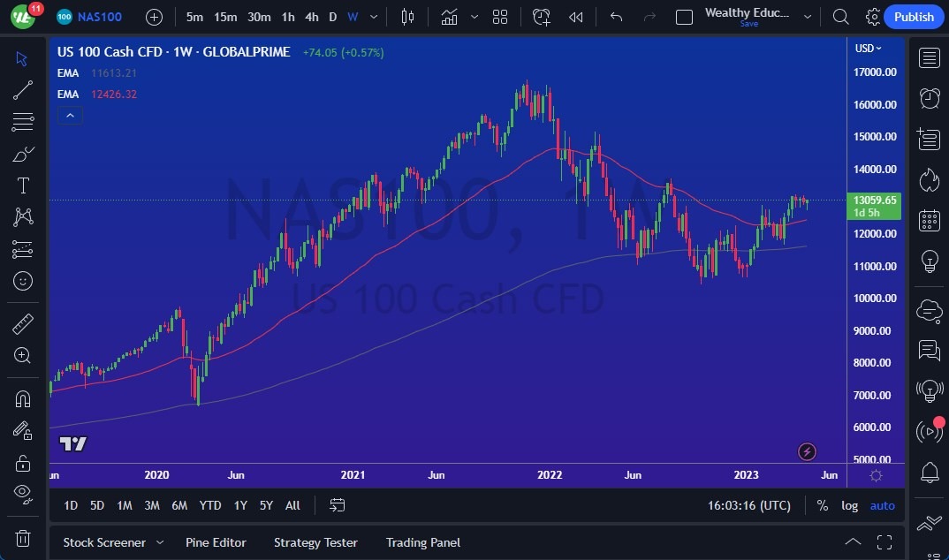This screenshot has width=949, height=560.
Task: Expand the Stock Screener dropdown arrow
Action: tap(160, 542)
